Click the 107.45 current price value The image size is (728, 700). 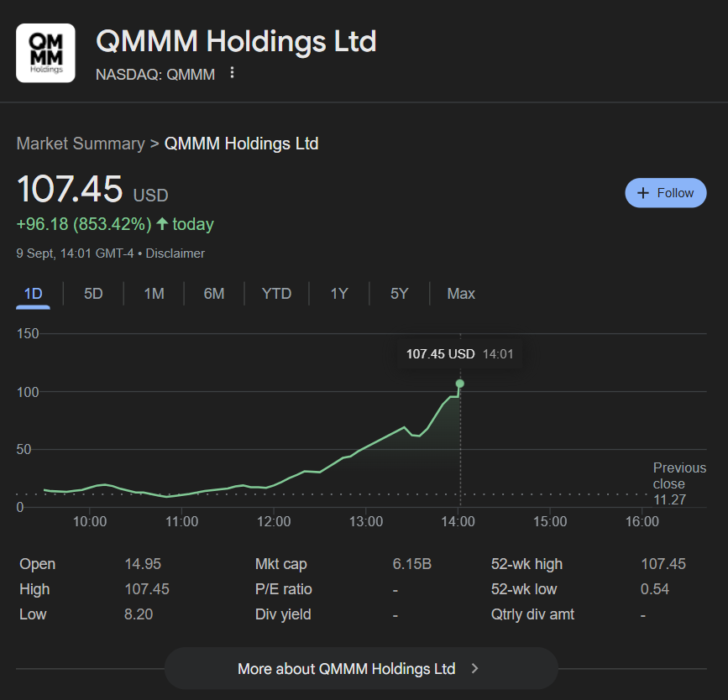click(x=70, y=189)
